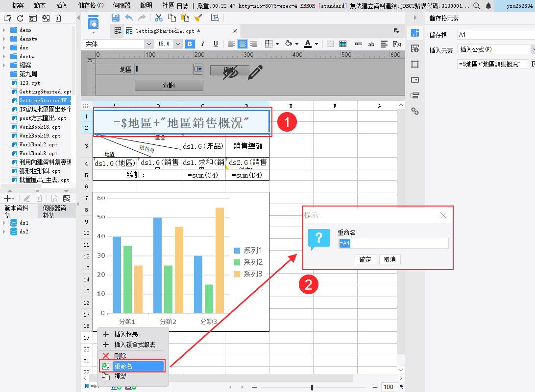Switch to the 伺服器資料集 tab
The image size is (535, 392).
coord(57,211)
